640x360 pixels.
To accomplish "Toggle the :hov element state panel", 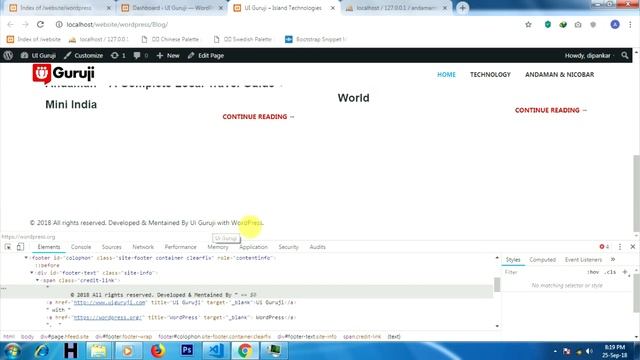I will [x=593, y=272].
